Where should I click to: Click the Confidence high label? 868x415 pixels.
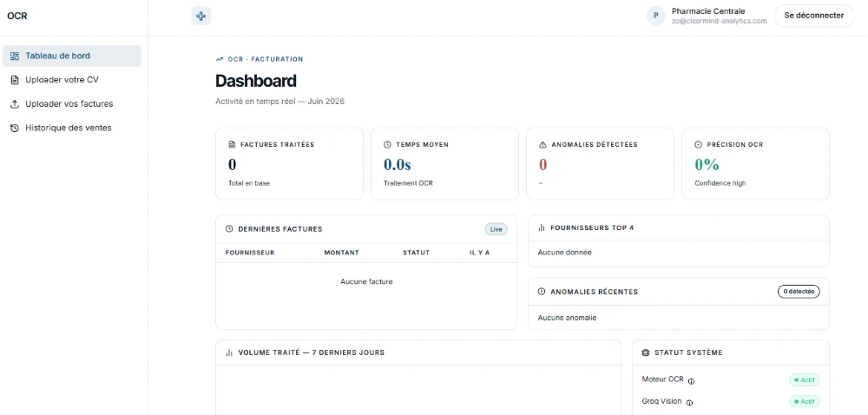720,183
